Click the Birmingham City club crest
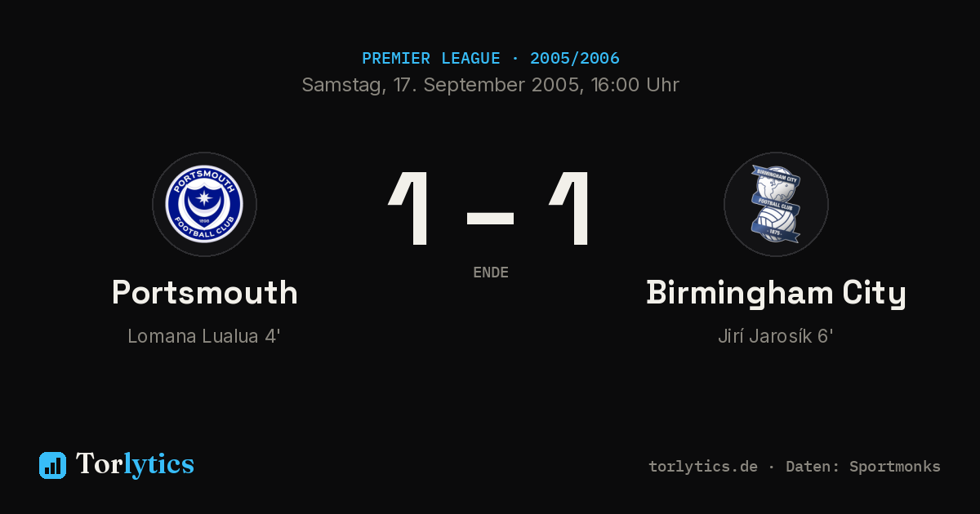 [x=776, y=204]
